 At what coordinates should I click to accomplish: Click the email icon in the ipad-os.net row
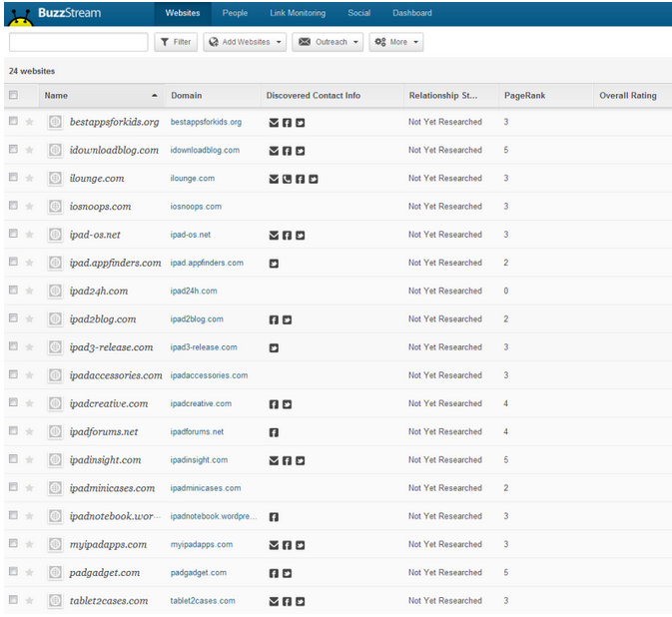tap(274, 236)
